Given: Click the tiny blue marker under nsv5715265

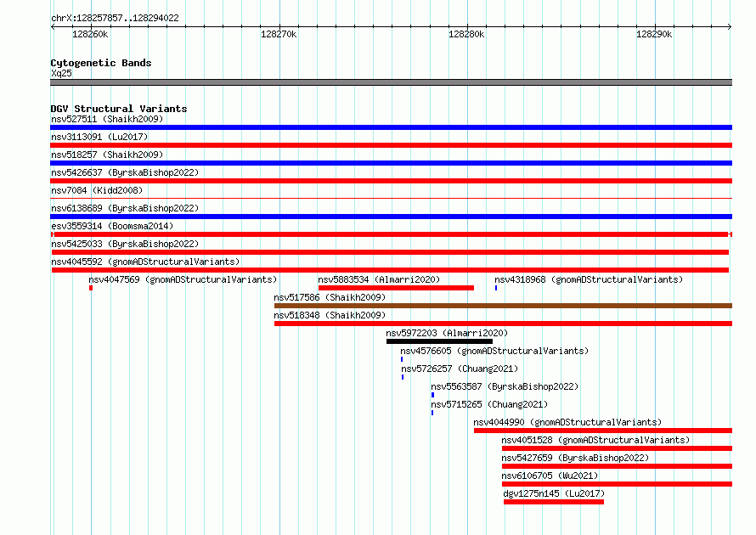Looking at the screenshot, I should (432, 413).
